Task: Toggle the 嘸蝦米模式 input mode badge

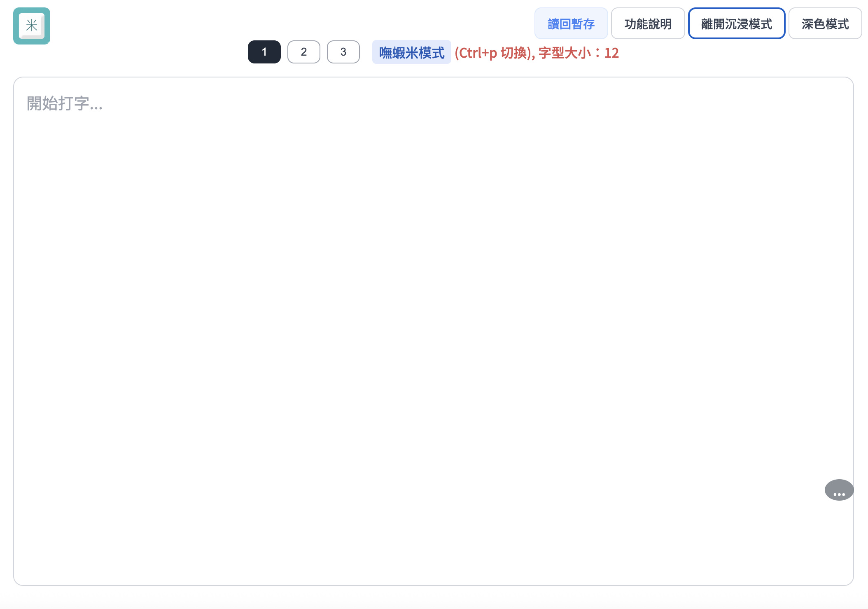Action: pos(411,52)
